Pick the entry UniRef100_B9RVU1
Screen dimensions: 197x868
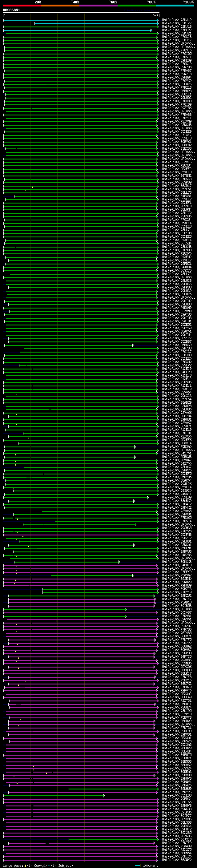tap(177, 514)
